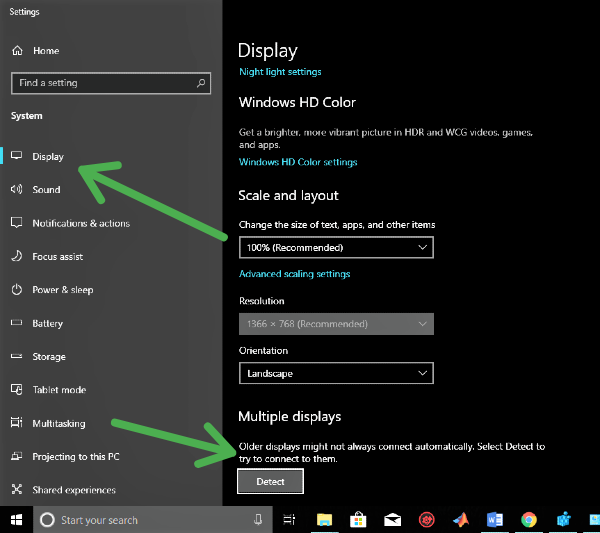
Task: Open the Mail app from the taskbar
Action: 393,520
